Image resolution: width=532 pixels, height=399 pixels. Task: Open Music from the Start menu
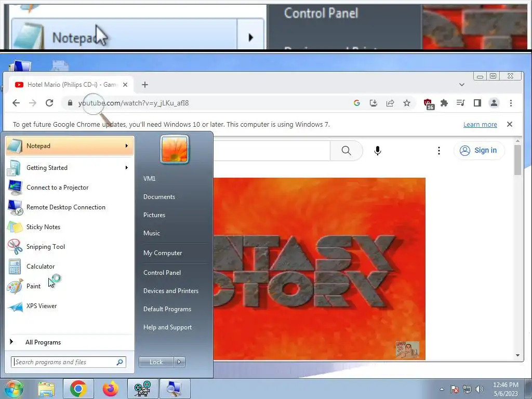pos(151,233)
